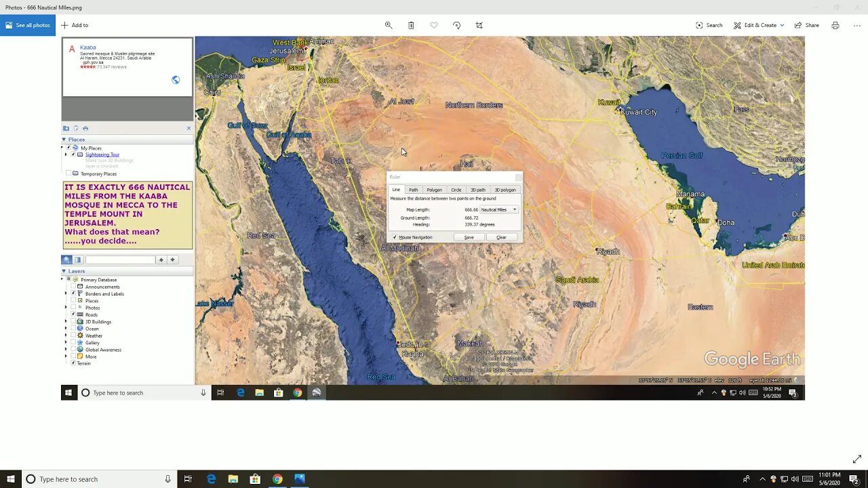Screen dimensions: 868x488
Task: Open the Sightseeing Tour link
Action: point(102,155)
